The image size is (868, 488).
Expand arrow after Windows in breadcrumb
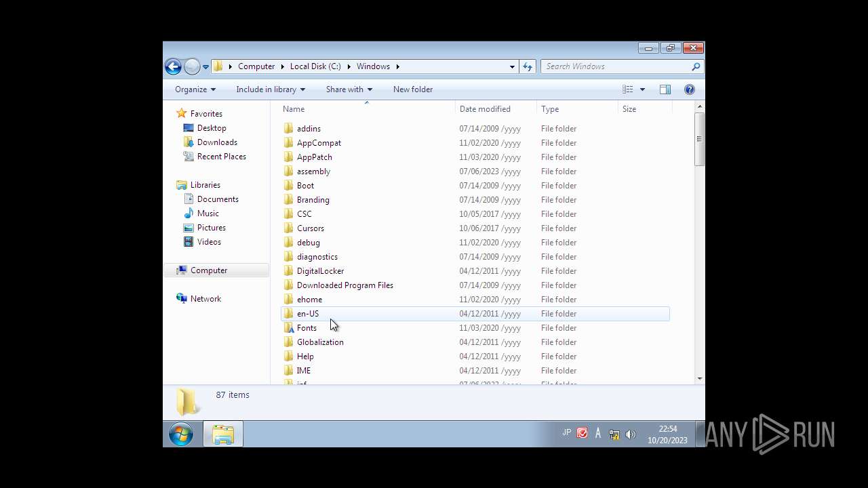[398, 66]
